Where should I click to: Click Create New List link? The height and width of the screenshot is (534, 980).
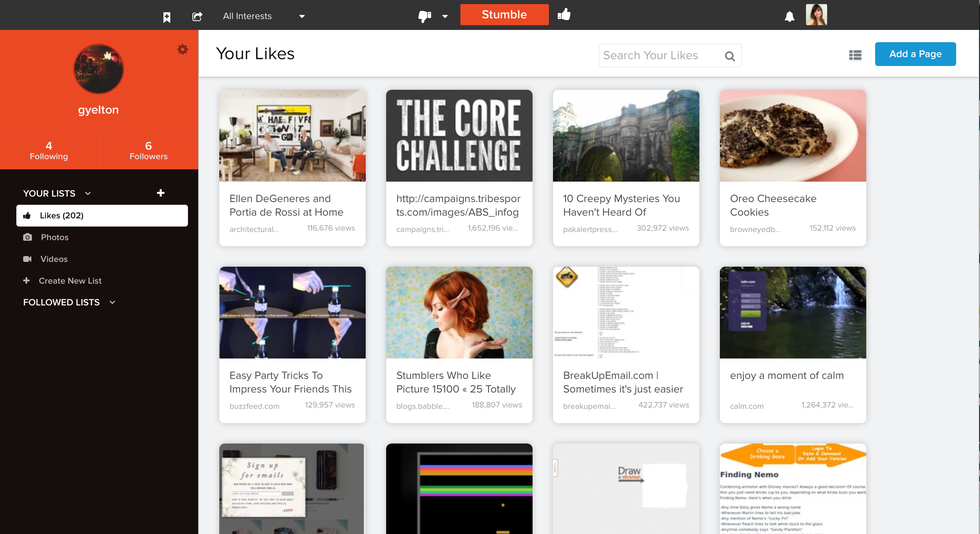[x=69, y=281]
